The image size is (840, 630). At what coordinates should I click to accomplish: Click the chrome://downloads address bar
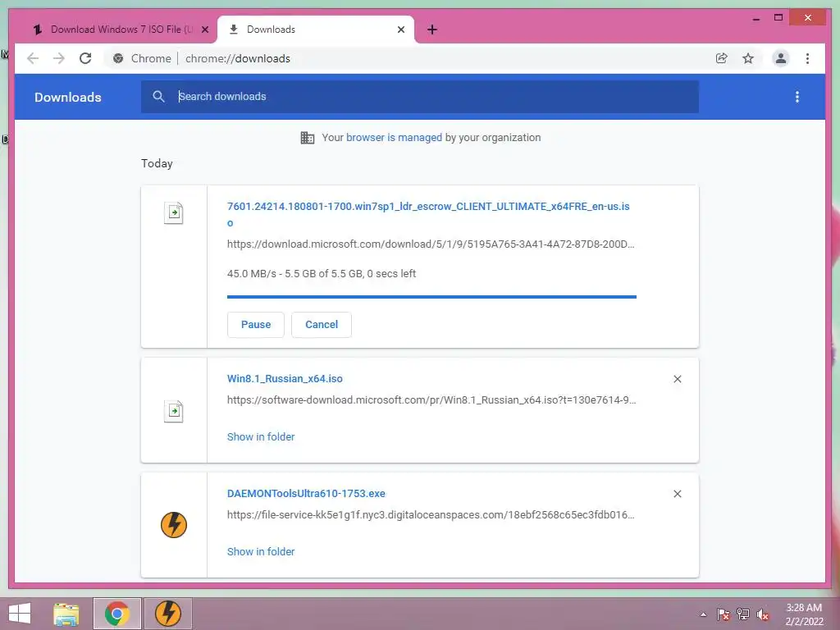[x=237, y=58]
